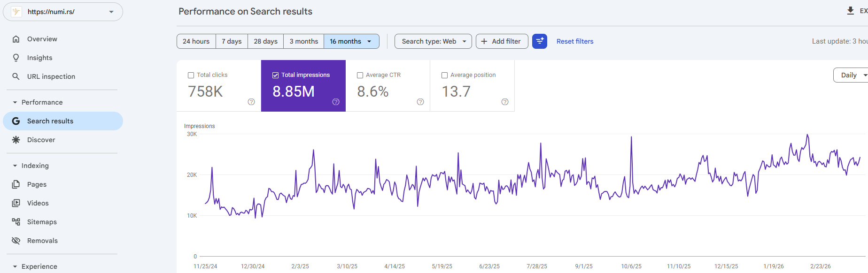Go to Discover performance report
The image size is (868, 273).
(x=41, y=140)
